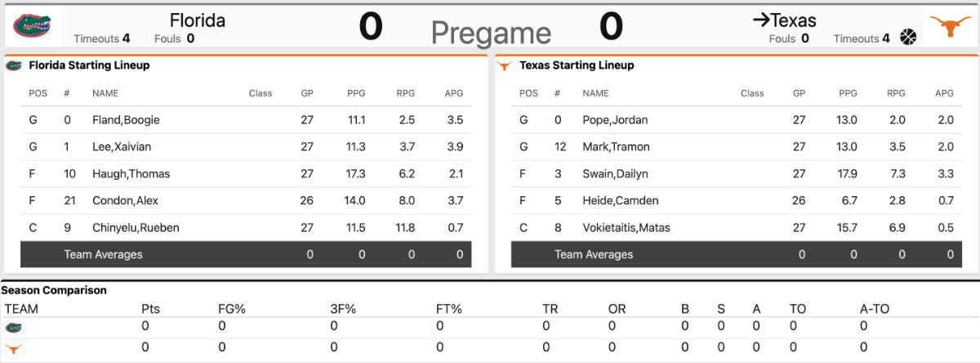Image resolution: width=980 pixels, height=363 pixels.
Task: Select the PPG column header in Florida lineup
Action: tap(355, 93)
